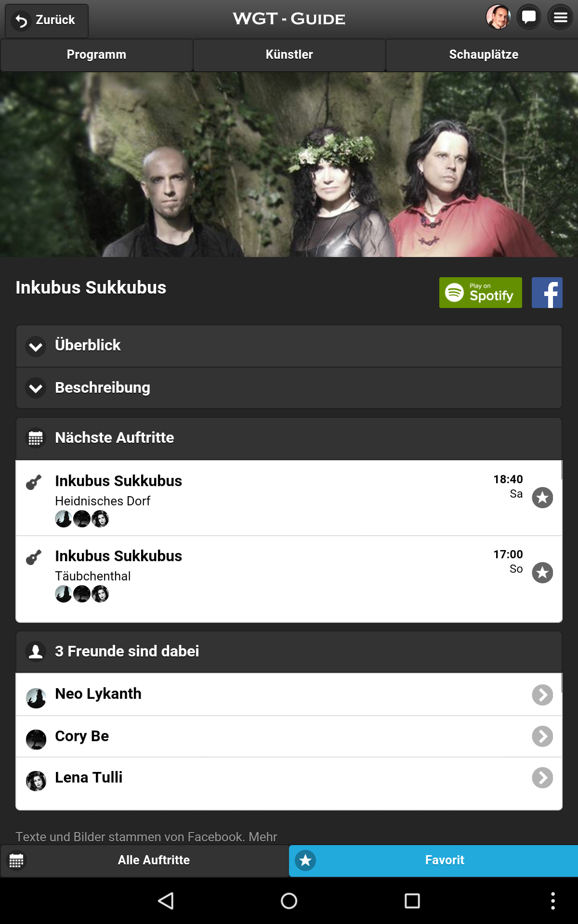Open the Android overflow menu dots
The height and width of the screenshot is (924, 578).
pyautogui.click(x=553, y=901)
